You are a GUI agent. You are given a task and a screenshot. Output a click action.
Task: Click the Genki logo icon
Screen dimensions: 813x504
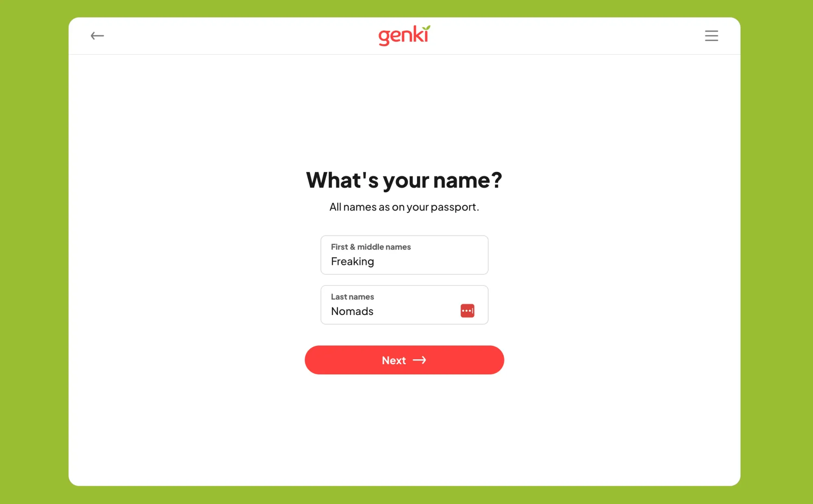(404, 35)
